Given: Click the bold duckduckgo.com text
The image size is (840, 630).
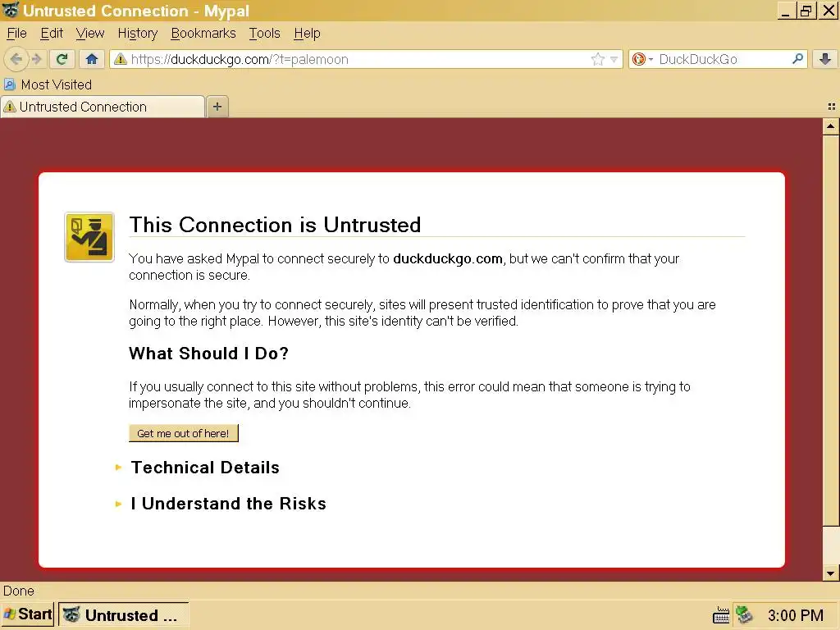Looking at the screenshot, I should point(448,258).
